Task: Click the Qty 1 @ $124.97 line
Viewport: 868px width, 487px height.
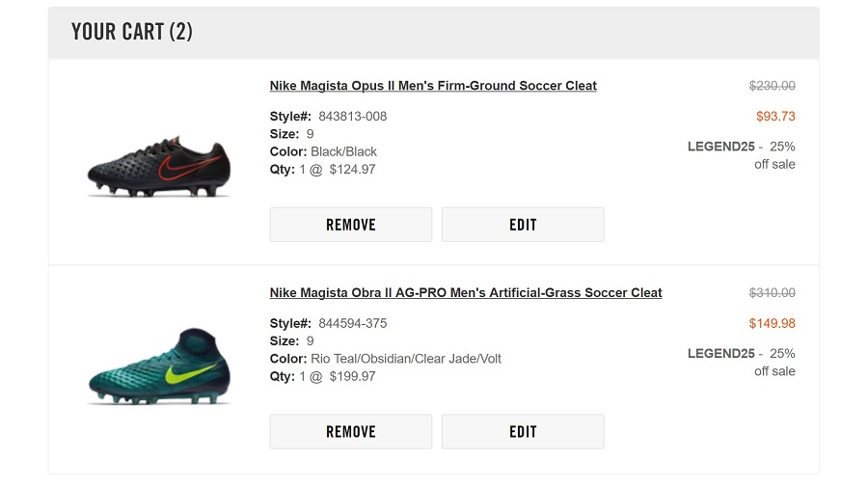Action: 323,170
